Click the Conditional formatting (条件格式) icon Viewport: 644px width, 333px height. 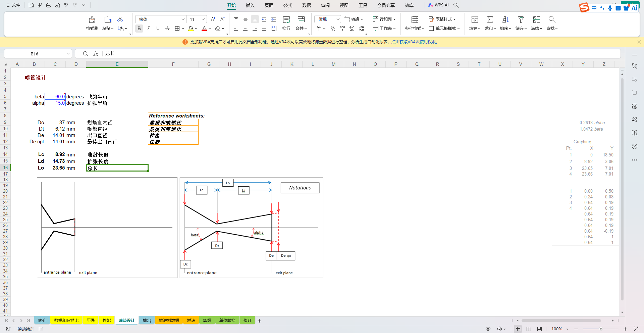[415, 19]
